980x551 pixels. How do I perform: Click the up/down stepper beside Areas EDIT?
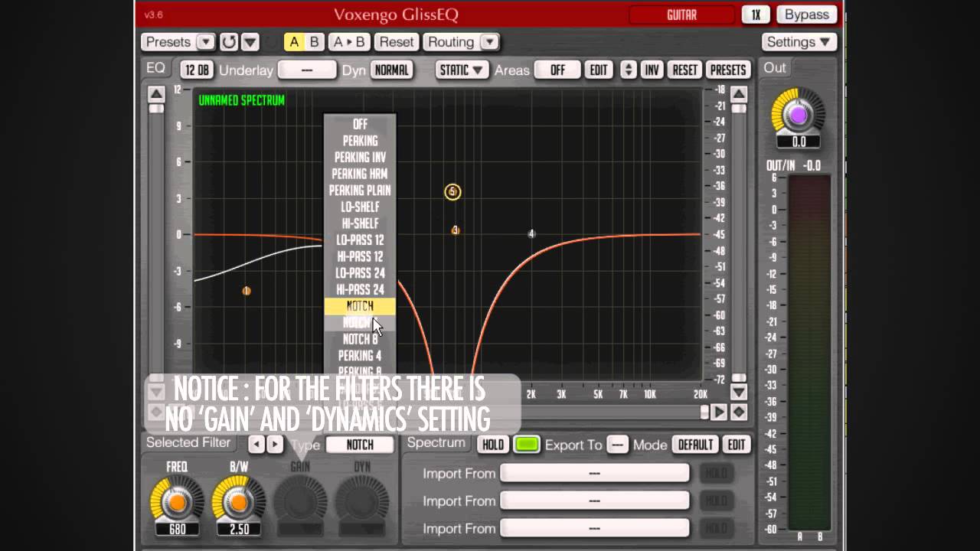[x=628, y=70]
